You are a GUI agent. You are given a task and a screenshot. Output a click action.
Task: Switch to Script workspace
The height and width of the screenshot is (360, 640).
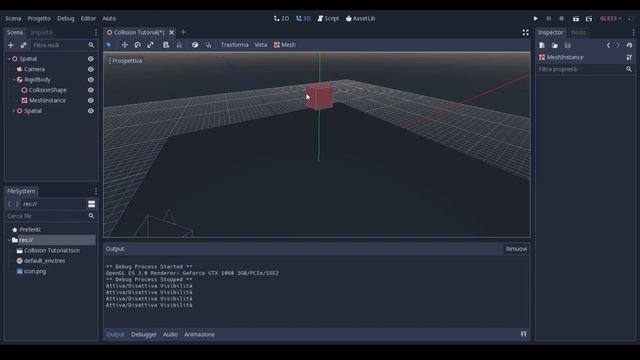[328, 18]
